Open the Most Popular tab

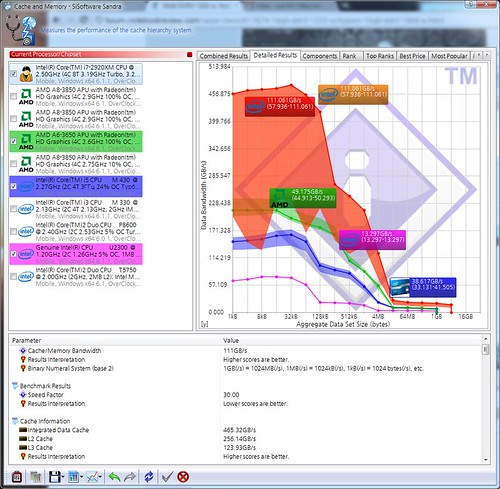(x=449, y=56)
